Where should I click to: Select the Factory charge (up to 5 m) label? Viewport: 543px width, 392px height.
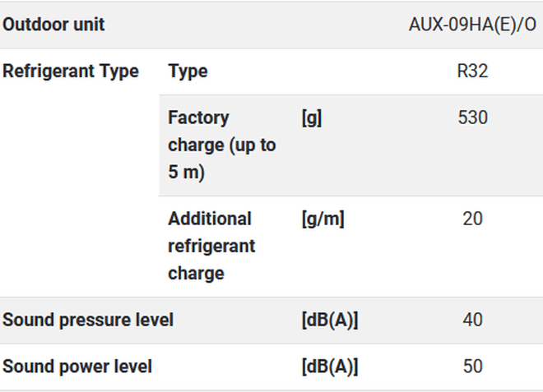pos(222,146)
